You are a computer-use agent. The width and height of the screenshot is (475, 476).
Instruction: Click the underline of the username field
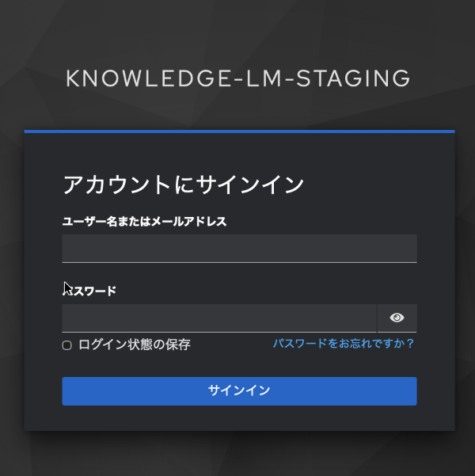(x=239, y=262)
